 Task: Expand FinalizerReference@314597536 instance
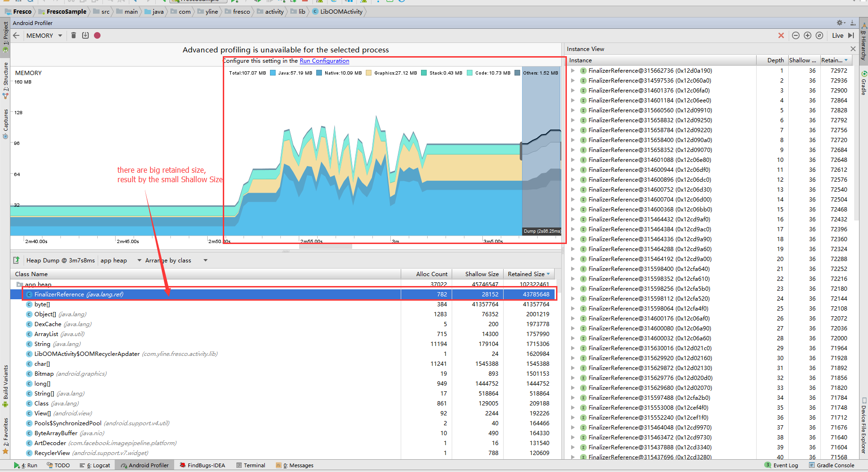tap(573, 81)
